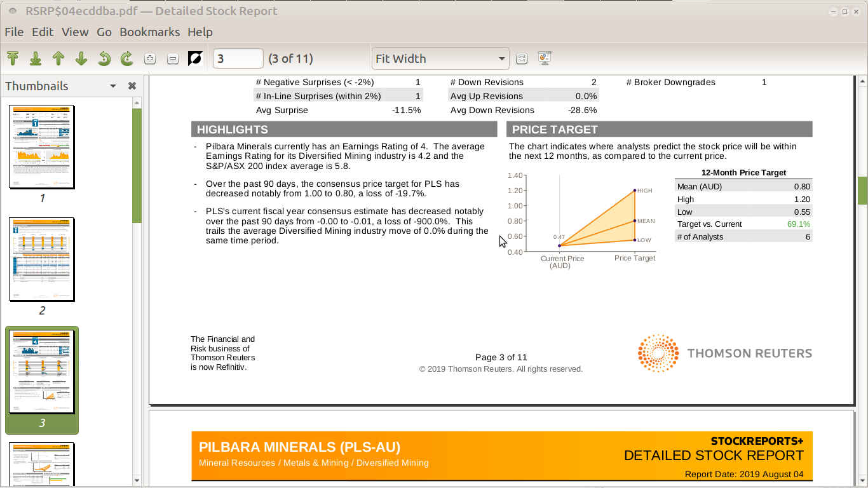Screen dimensions: 868x488
Task: Click the Thomson Reuters logo
Action: 725,353
